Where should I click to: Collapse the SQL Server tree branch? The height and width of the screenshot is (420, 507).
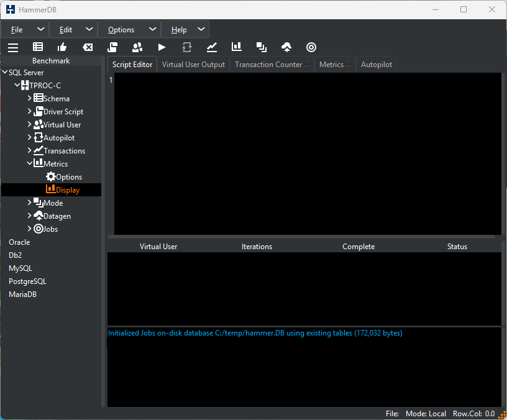(x=5, y=72)
